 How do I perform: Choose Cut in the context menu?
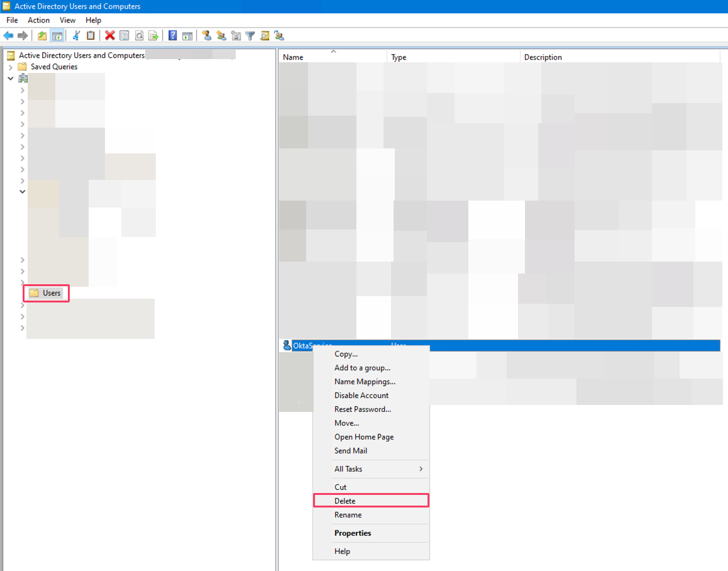[x=371, y=487]
